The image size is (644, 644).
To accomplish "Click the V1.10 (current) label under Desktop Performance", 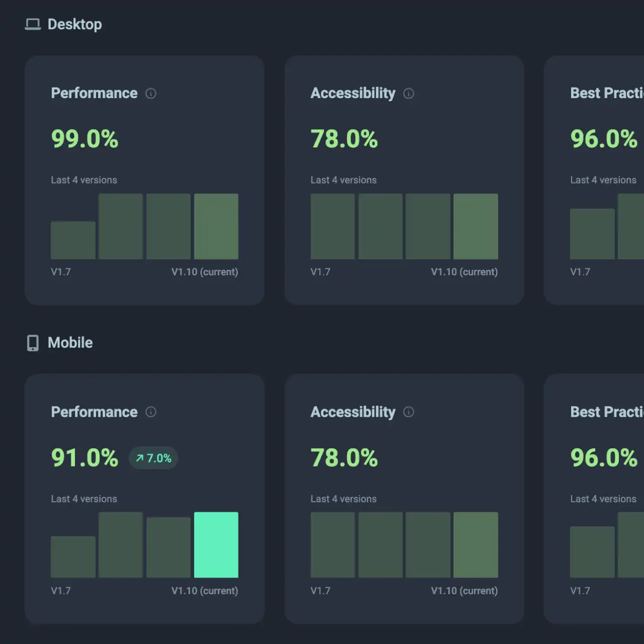I will 205,272.
